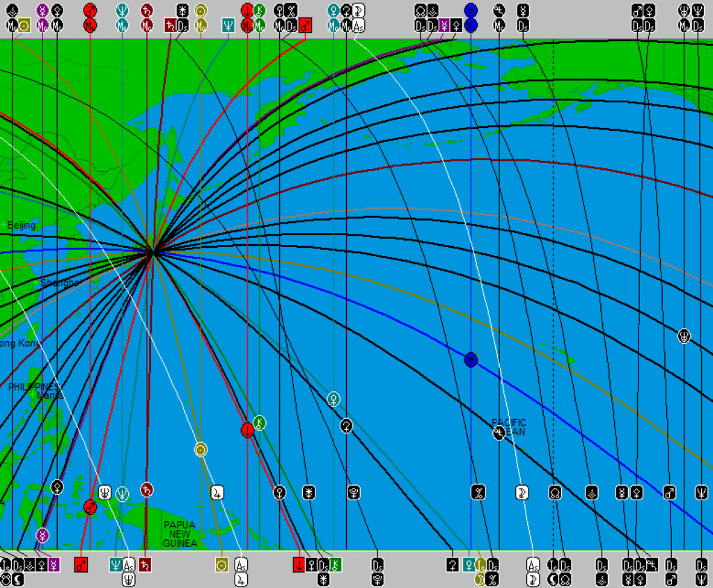Select the purple Mercury circle on the map
The width and height of the screenshot is (713, 588).
(42, 535)
